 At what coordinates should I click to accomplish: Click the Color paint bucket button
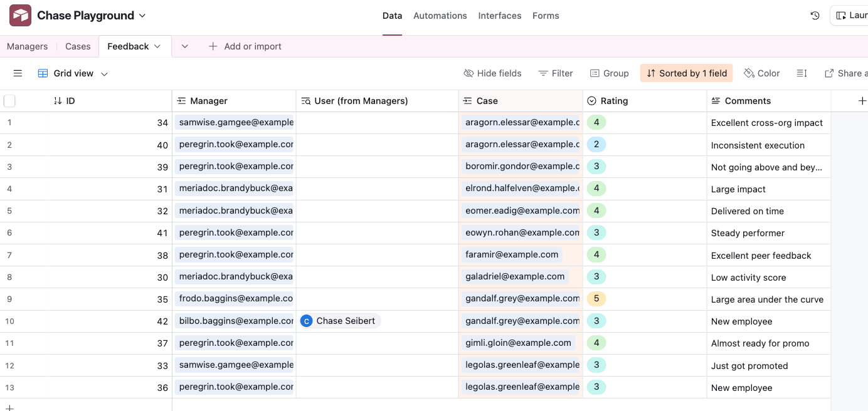pyautogui.click(x=761, y=73)
